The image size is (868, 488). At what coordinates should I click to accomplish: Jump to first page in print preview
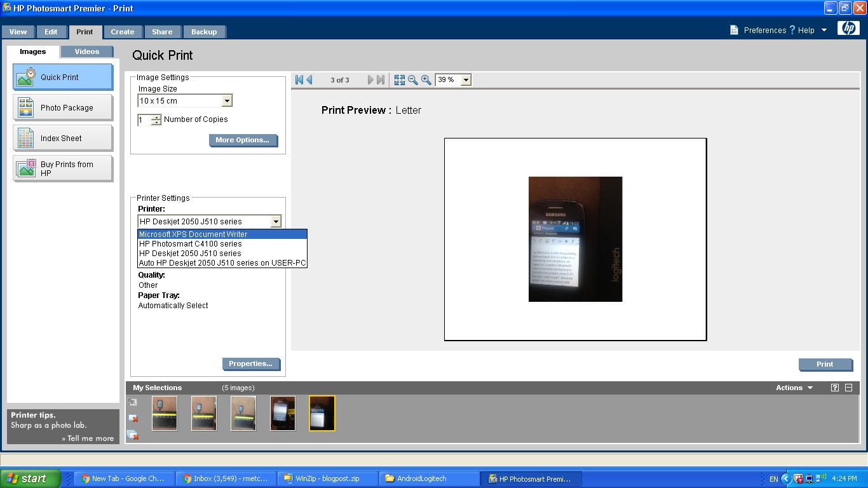(299, 79)
